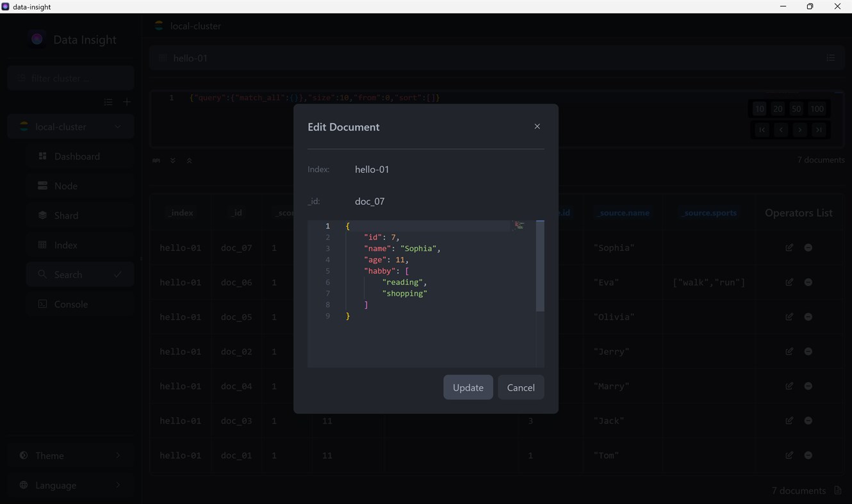Open the Console menu item
The width and height of the screenshot is (852, 504).
point(80,304)
